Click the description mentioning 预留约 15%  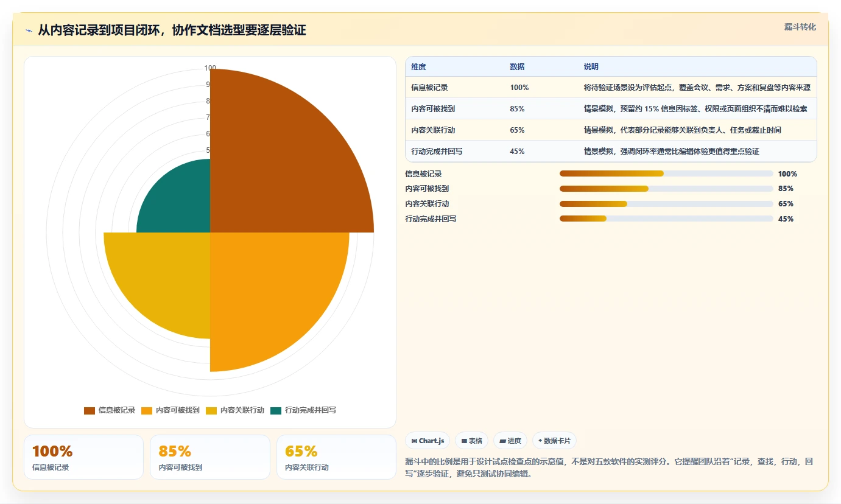coord(695,109)
